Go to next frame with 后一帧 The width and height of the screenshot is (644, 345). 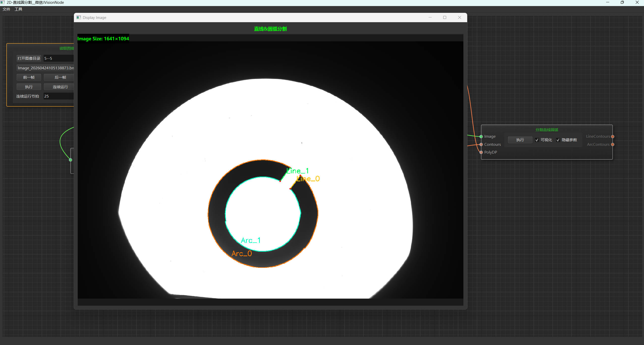point(59,77)
